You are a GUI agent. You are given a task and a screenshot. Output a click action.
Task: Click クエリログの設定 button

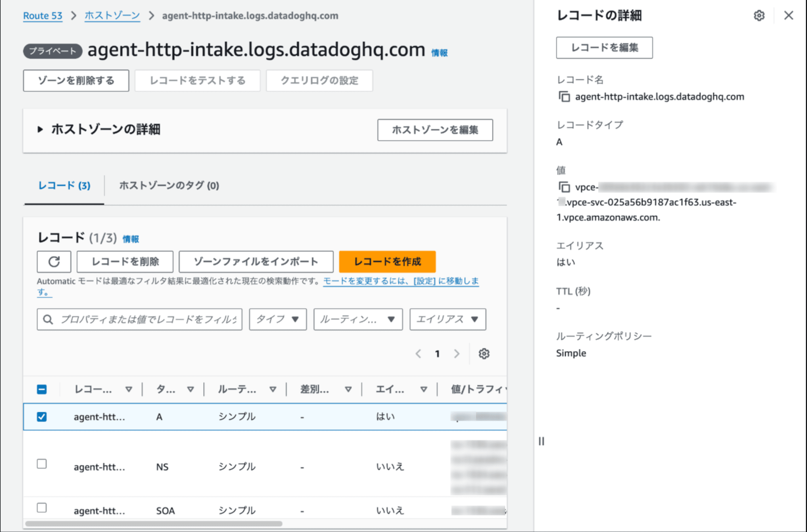(319, 81)
